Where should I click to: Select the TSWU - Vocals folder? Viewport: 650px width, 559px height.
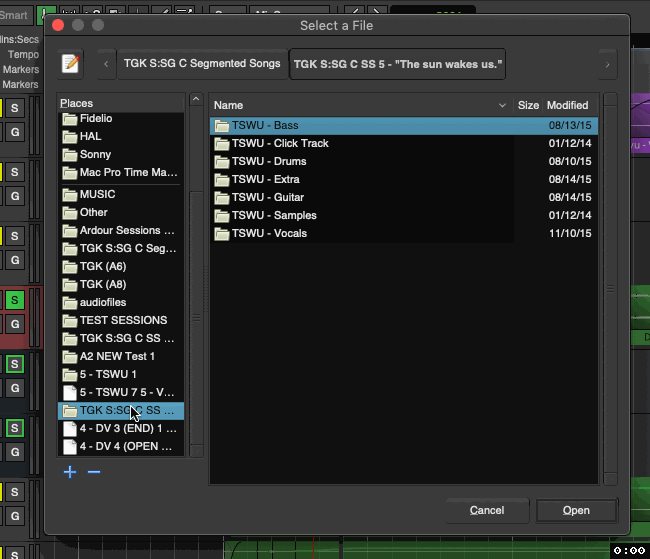tap(269, 233)
